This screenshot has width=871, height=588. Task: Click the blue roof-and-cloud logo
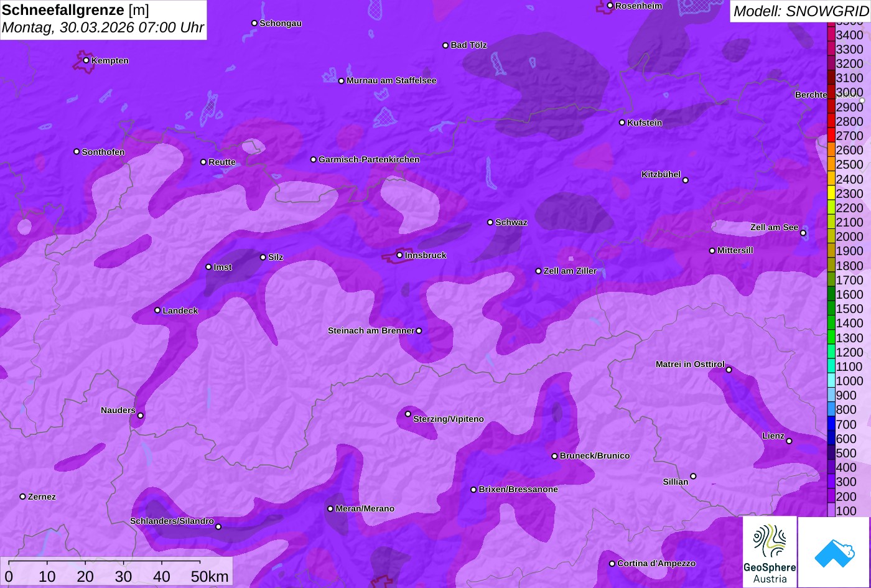point(834,552)
